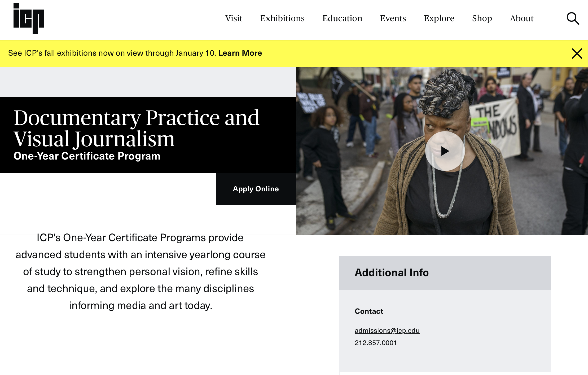Click the Documentary Practice and Visual Journalism heading

(x=137, y=128)
